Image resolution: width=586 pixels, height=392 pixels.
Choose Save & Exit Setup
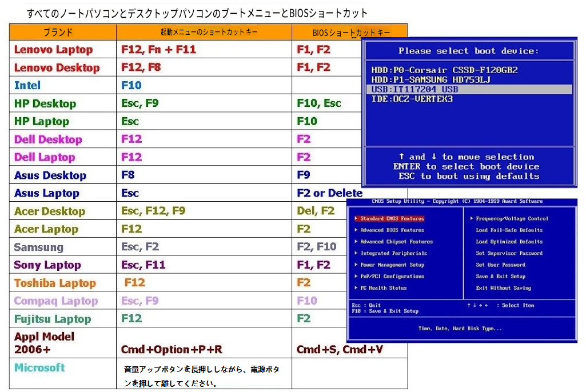(501, 277)
